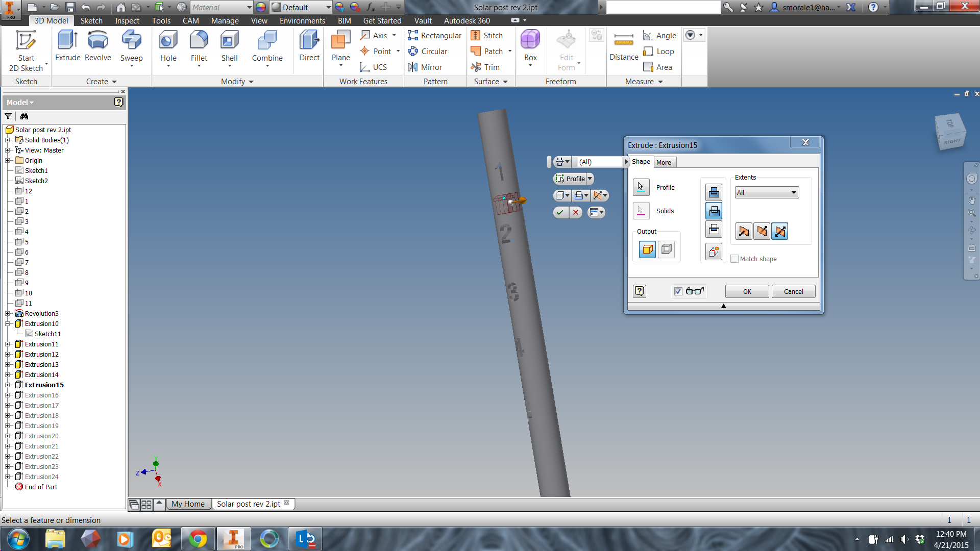980x551 pixels.
Task: Click Cancel in the Extrude dialog
Action: [x=793, y=291]
